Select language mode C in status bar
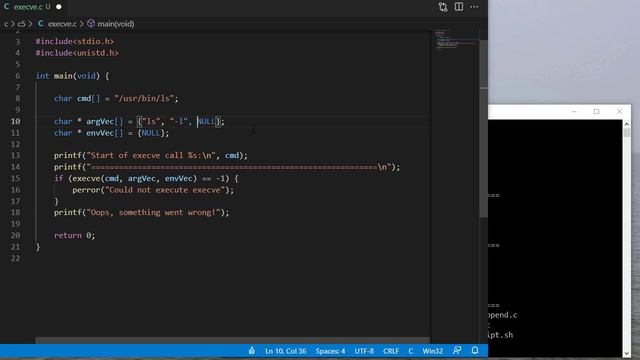The height and width of the screenshot is (360, 640). (411, 351)
